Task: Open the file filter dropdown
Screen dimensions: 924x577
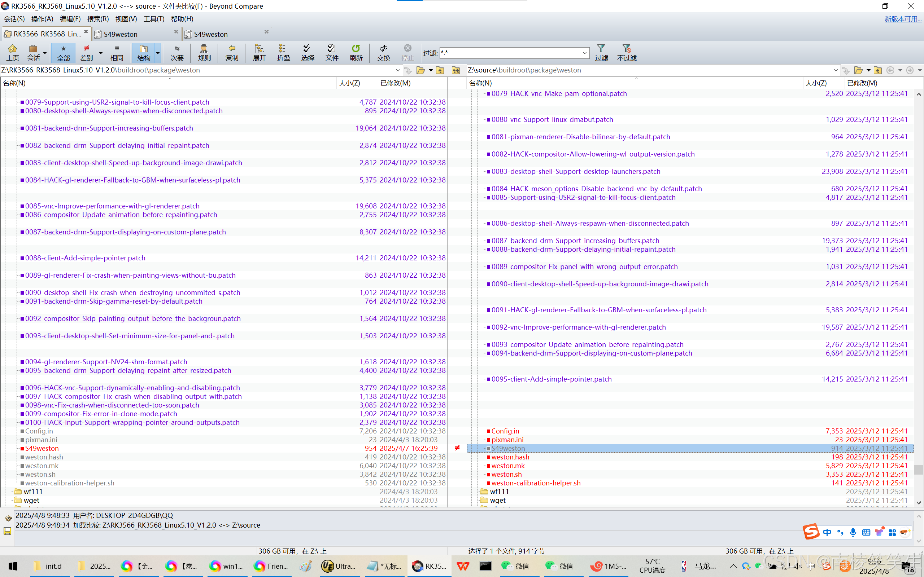Action: click(585, 53)
